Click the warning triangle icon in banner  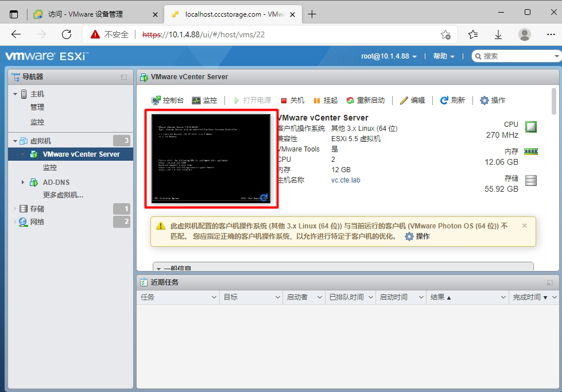161,226
